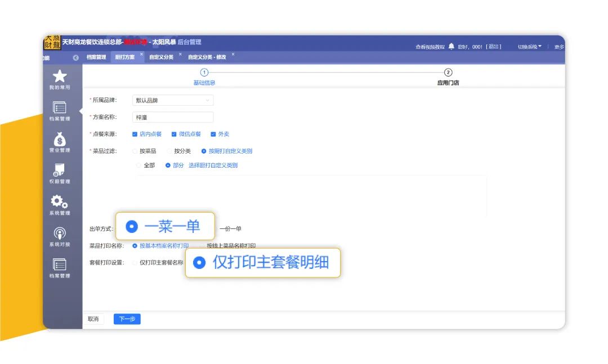Switch to the 厨打方案 tab
Viewport: 608px width, 364px height.
125,57
